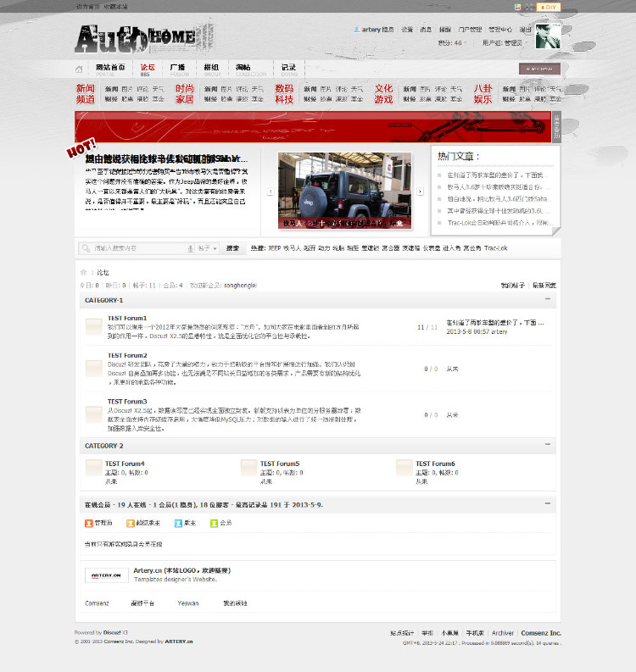Open the TEST Forum5 title link
This screenshot has height=672, width=636.
(280, 464)
